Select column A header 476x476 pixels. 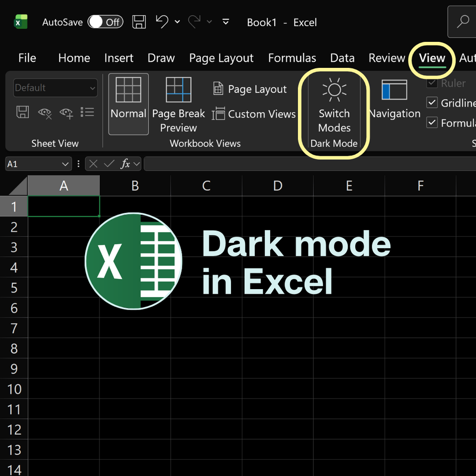64,186
